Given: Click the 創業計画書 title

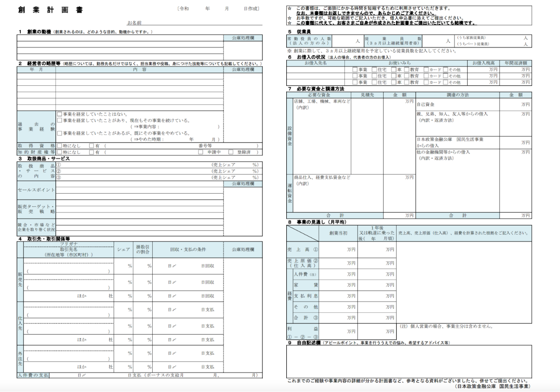Looking at the screenshot, I should (51, 9).
